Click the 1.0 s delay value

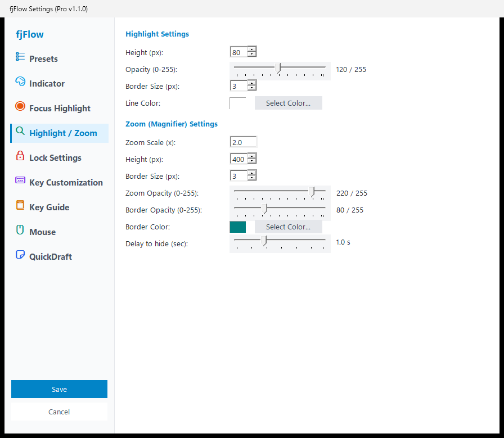coord(343,242)
